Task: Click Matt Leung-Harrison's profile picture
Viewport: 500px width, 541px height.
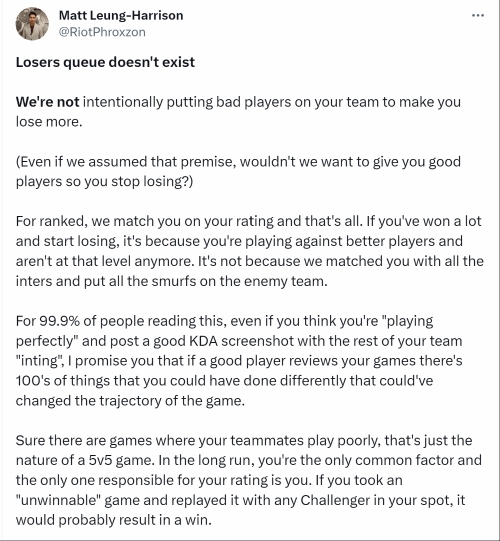Action: [32, 24]
